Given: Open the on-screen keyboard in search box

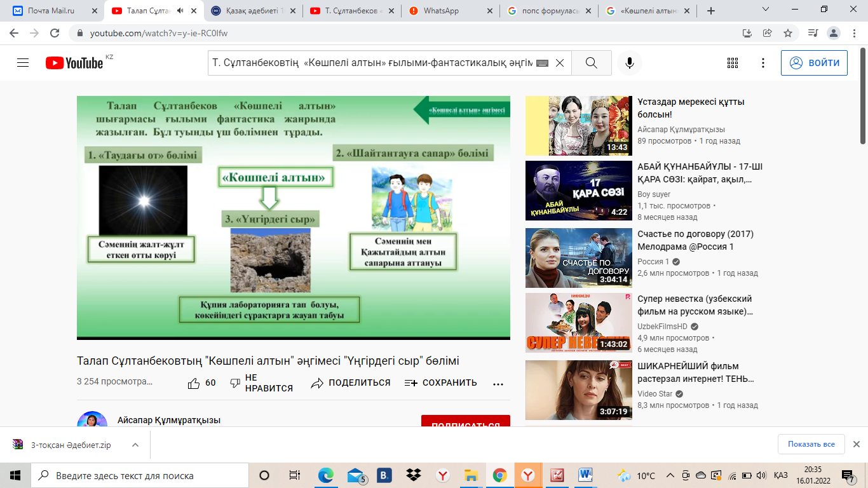Looking at the screenshot, I should click(542, 63).
